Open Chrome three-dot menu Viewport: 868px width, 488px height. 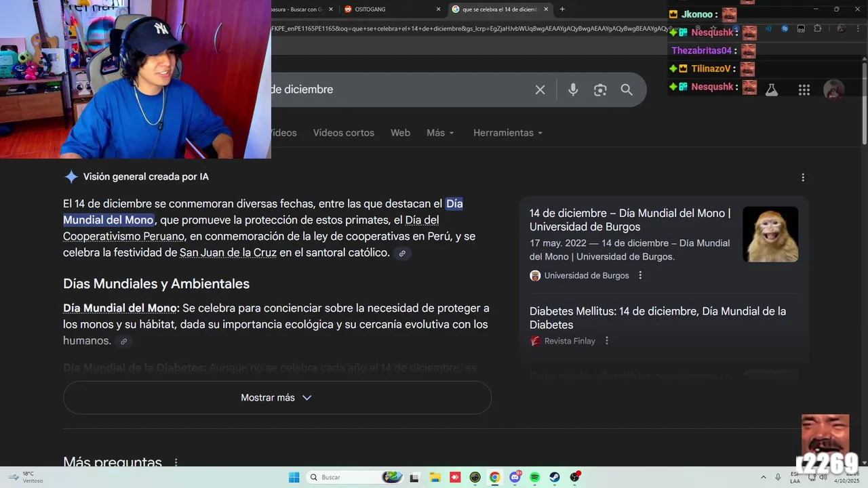click(x=857, y=28)
